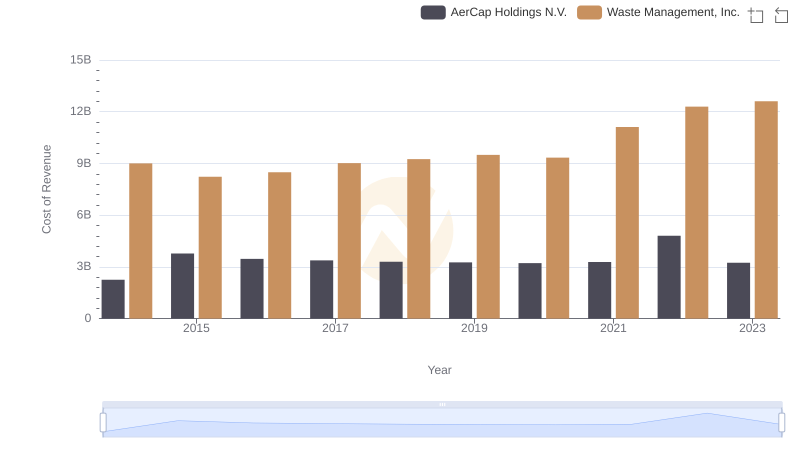Click the AerCap bar for 2017

[x=321, y=290]
